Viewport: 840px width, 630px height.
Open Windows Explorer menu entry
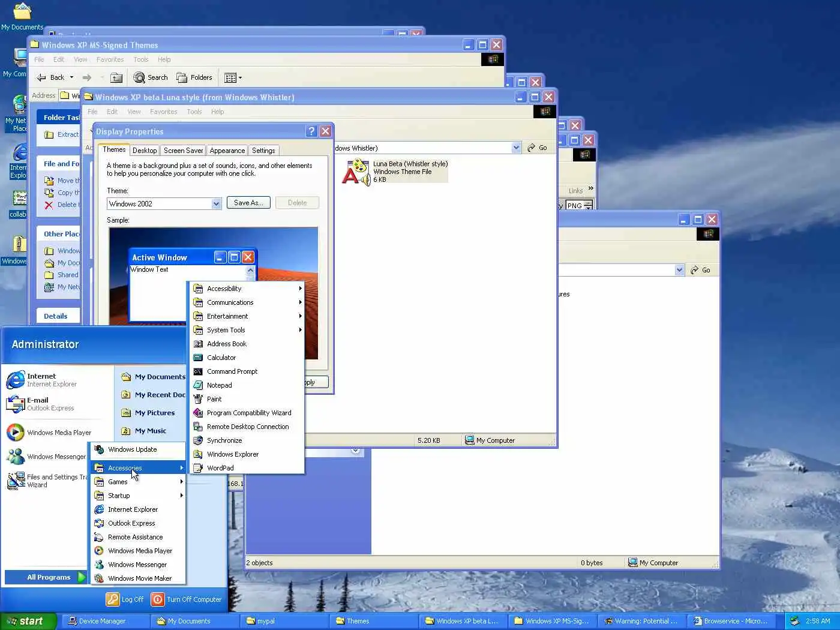coord(247,454)
